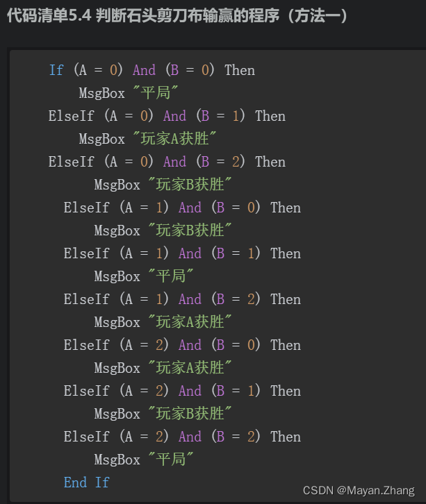Viewport: 426px width, 504px height.
Task: Click the line "If (A = 0) And (B = 0) Then"
Action: [x=152, y=70]
